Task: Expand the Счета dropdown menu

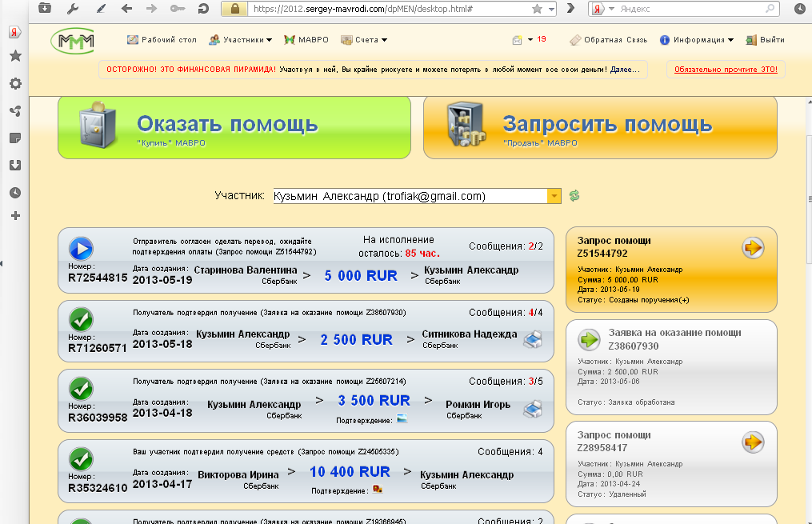Action: tap(364, 40)
